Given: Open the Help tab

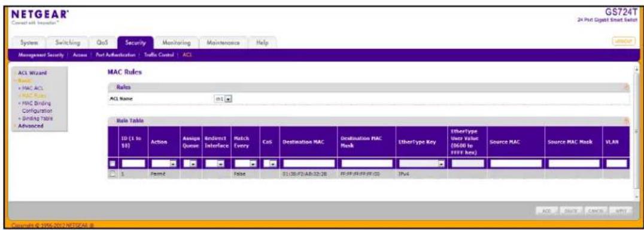Looking at the screenshot, I should 262,43.
